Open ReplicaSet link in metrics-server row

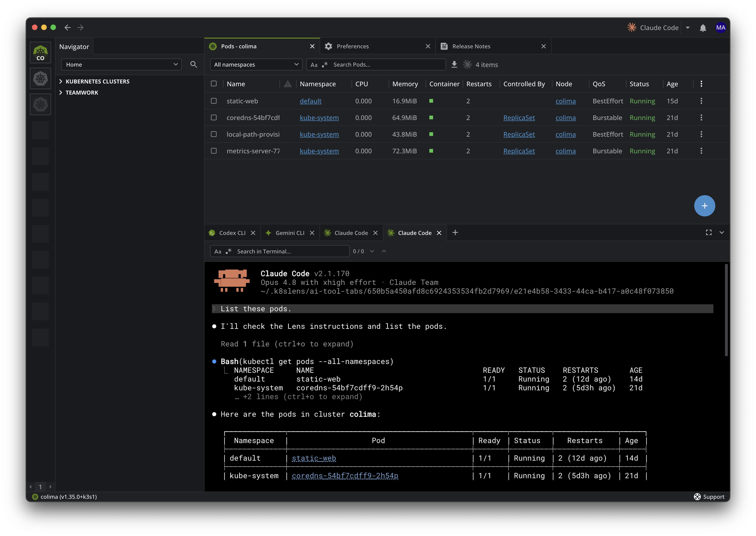(519, 151)
